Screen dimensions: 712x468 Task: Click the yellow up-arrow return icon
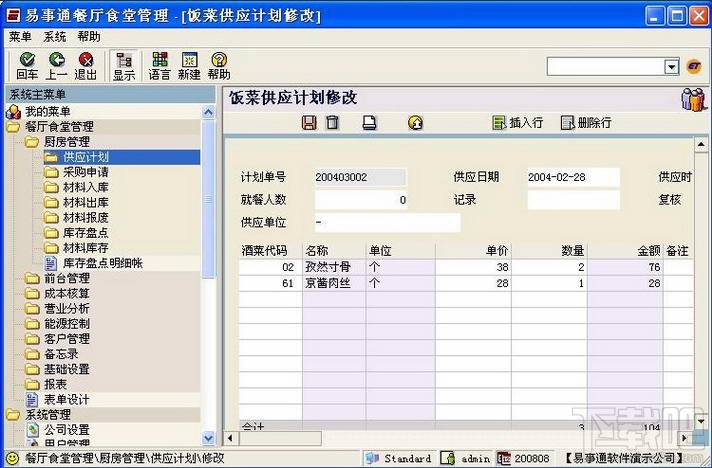pos(415,123)
